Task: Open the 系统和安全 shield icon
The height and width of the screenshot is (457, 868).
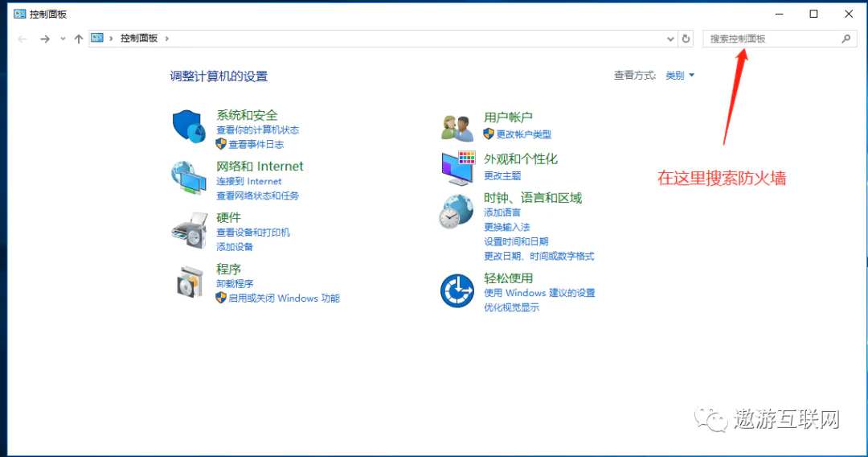Action: [x=189, y=126]
